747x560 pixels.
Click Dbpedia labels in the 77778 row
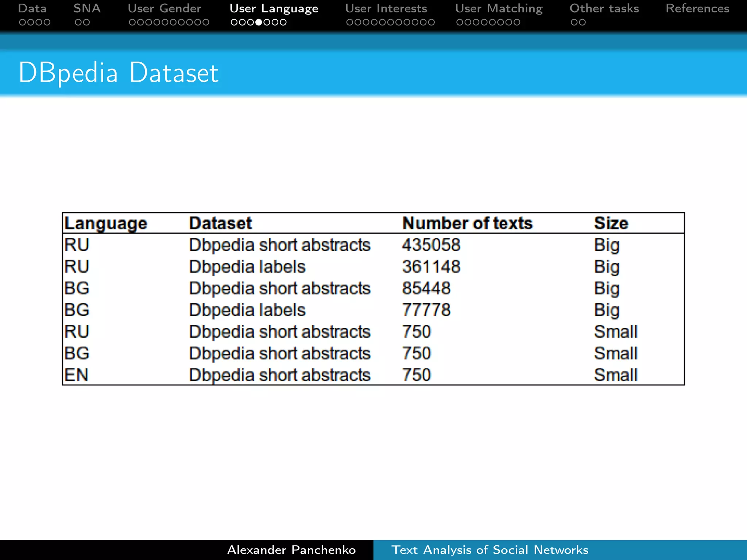247,310
